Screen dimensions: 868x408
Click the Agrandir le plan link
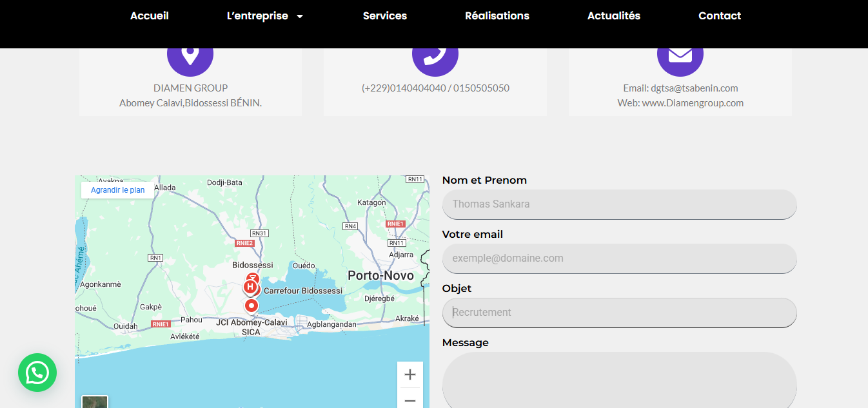[118, 190]
